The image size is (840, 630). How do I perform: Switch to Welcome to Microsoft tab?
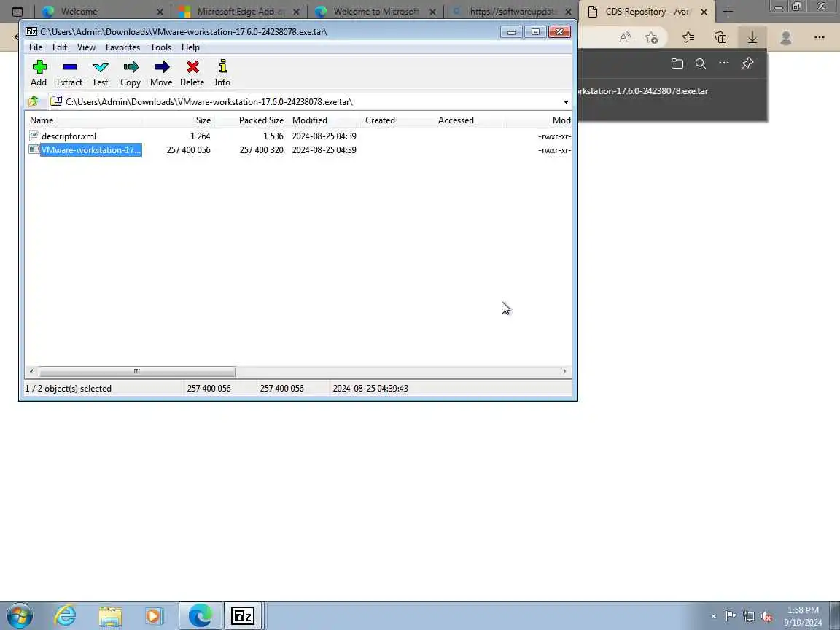click(x=376, y=11)
